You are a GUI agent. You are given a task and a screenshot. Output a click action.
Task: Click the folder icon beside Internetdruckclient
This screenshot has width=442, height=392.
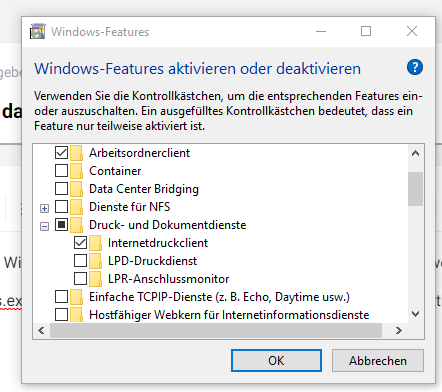coord(95,243)
